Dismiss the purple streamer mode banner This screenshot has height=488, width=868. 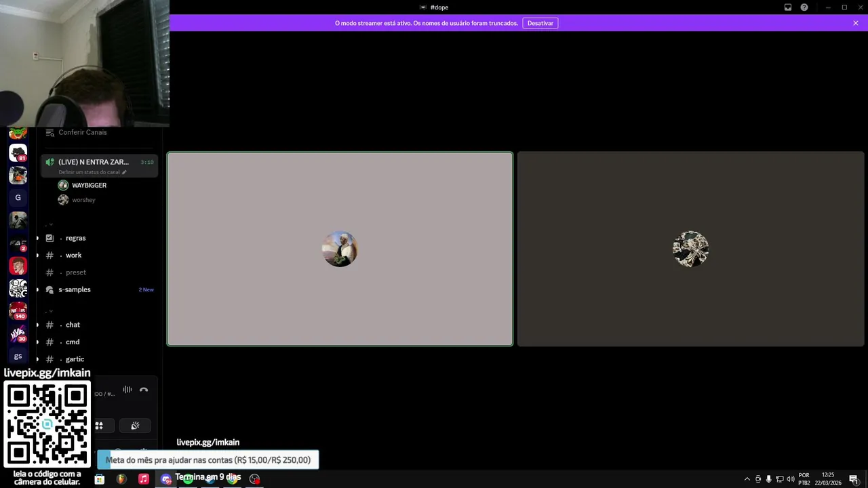(x=856, y=23)
